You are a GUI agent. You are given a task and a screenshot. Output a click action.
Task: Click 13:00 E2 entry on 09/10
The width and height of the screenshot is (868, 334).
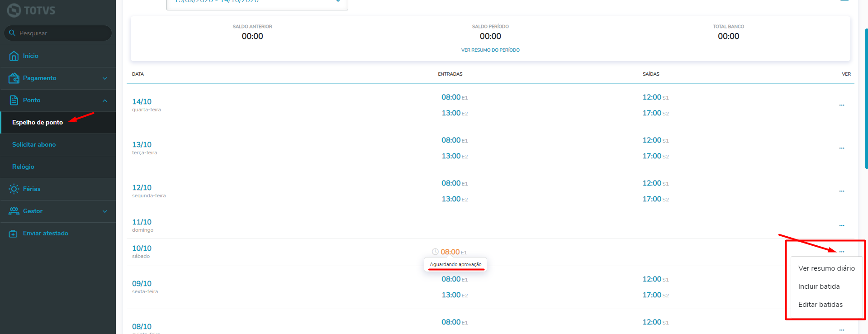tap(455, 295)
